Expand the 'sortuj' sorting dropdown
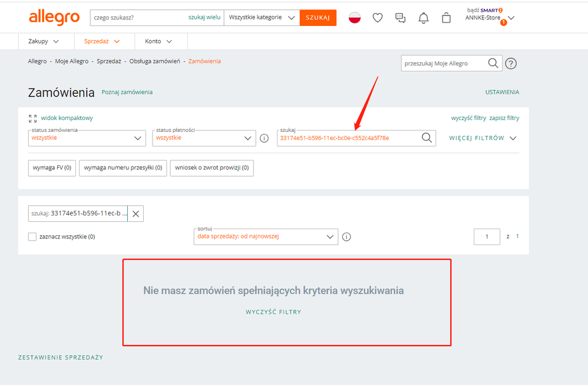Viewport: 588px width, 385px height. point(266,237)
